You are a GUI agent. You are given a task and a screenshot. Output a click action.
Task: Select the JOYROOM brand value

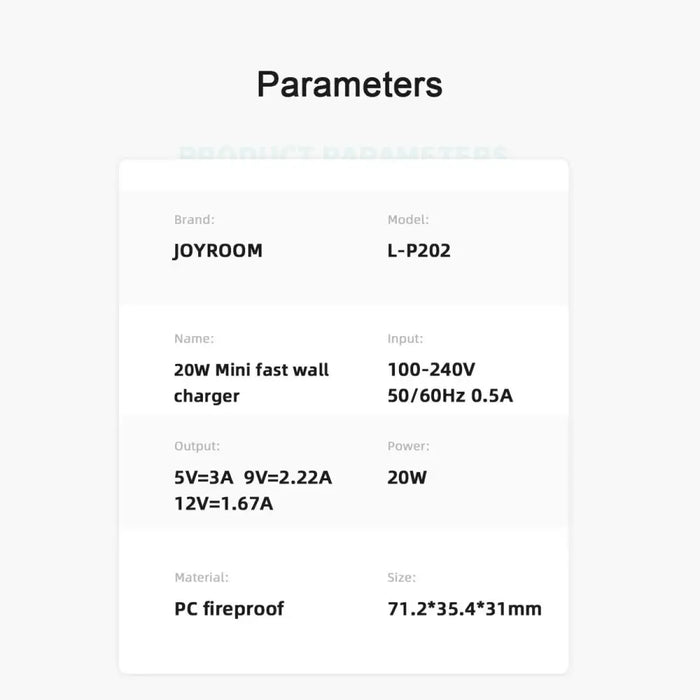pyautogui.click(x=218, y=250)
